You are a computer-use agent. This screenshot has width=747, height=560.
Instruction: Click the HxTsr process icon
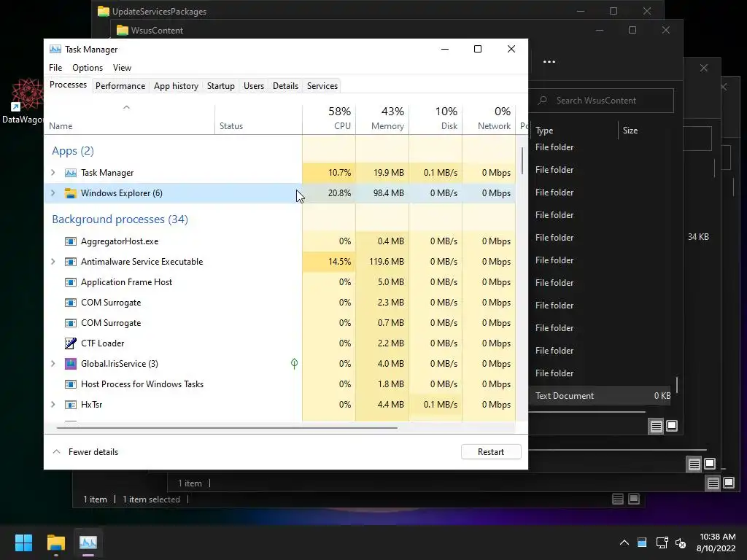coord(71,405)
